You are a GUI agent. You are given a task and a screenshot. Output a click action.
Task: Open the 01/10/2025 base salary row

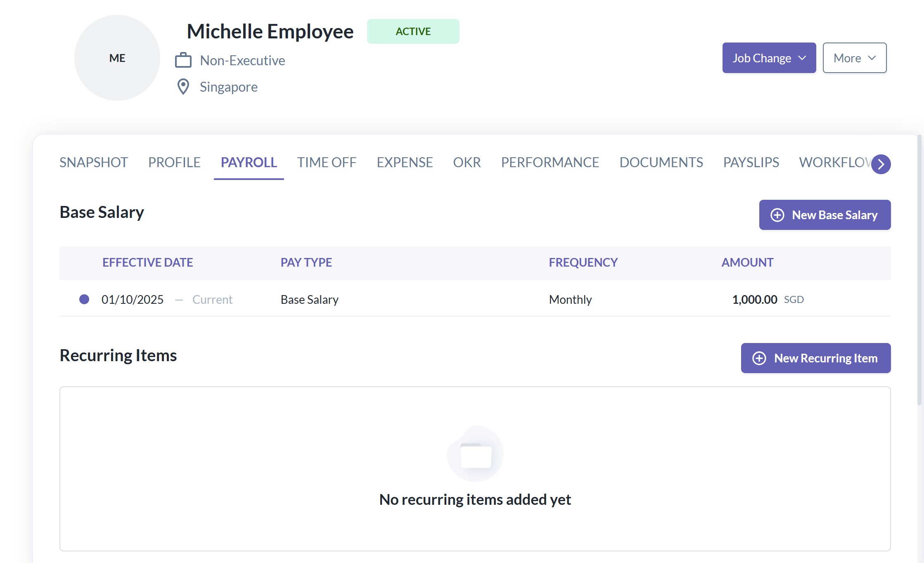(133, 299)
